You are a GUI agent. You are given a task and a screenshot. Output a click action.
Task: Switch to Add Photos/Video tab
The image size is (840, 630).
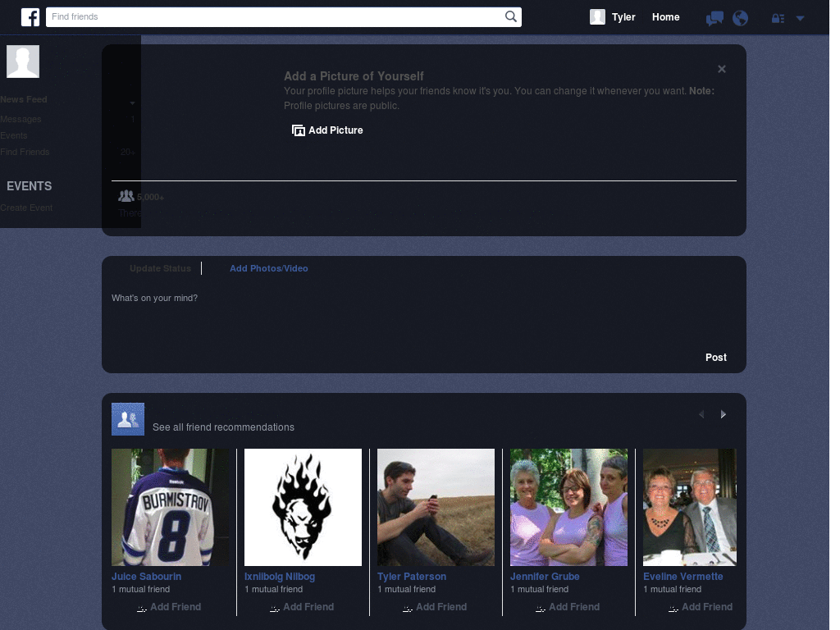click(269, 268)
